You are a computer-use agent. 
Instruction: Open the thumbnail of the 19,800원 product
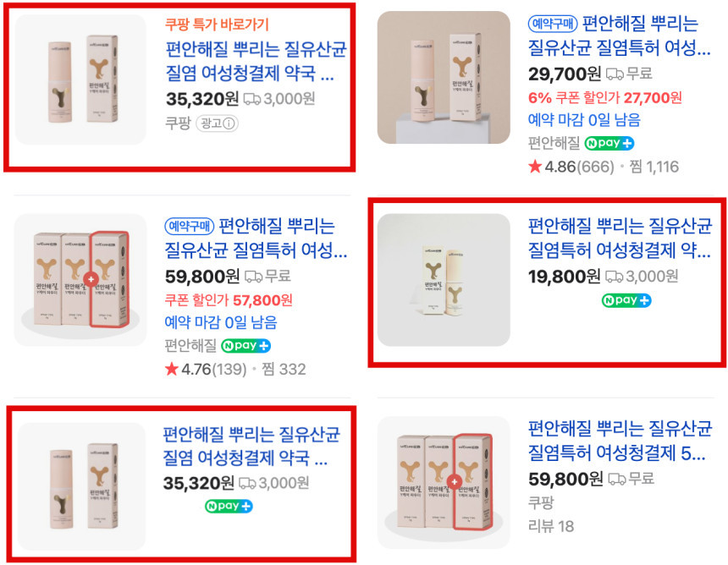tap(444, 280)
